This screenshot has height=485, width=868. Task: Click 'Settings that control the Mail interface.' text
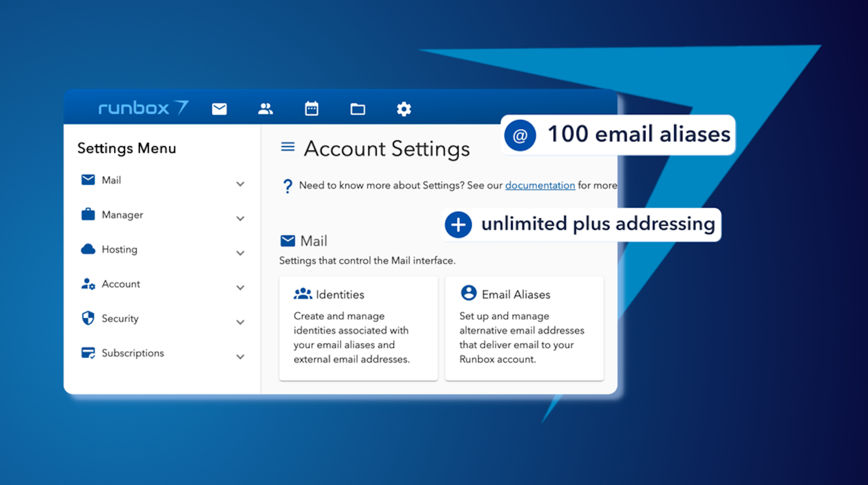click(367, 260)
